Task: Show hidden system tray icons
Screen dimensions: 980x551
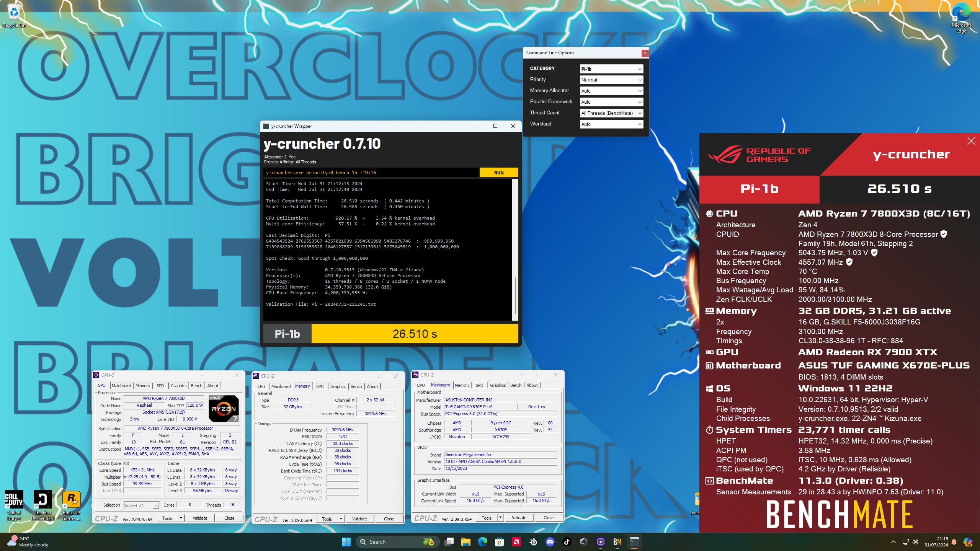Action: pos(893,542)
